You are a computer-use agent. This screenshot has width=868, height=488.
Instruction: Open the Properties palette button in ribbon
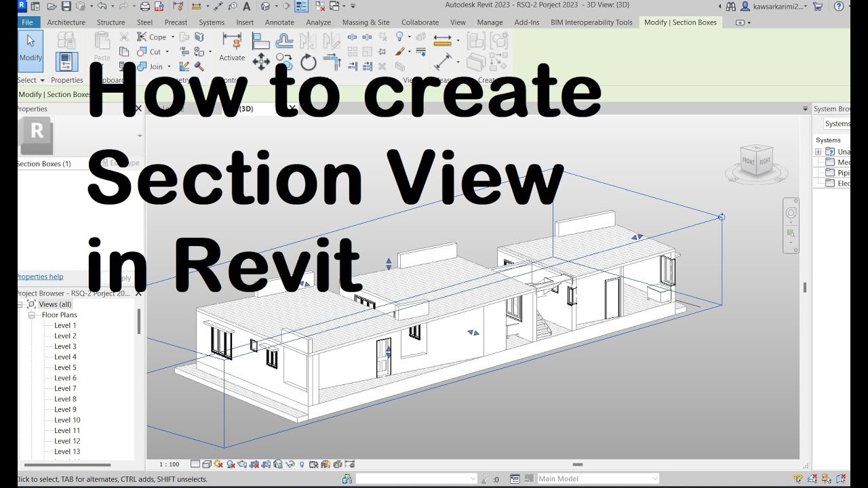(x=66, y=62)
